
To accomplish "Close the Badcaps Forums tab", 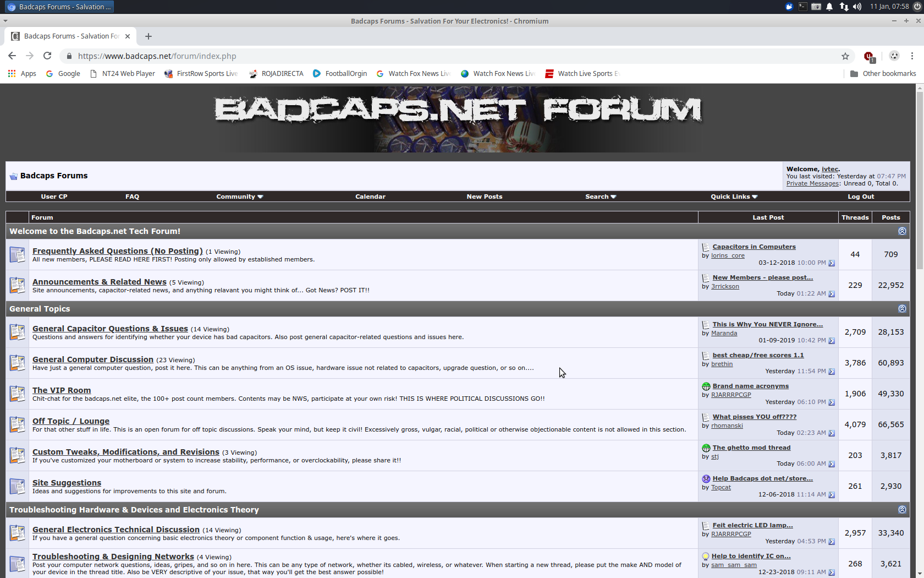I will click(128, 36).
